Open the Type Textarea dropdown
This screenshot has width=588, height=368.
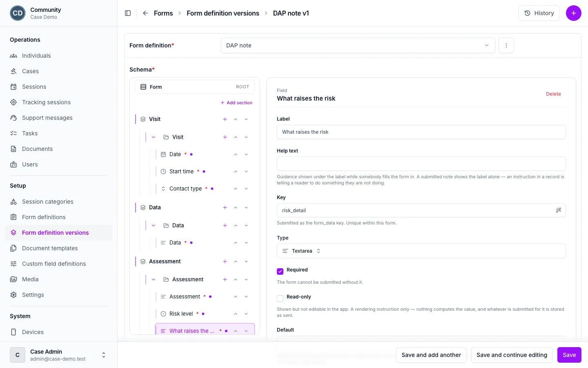[421, 251]
